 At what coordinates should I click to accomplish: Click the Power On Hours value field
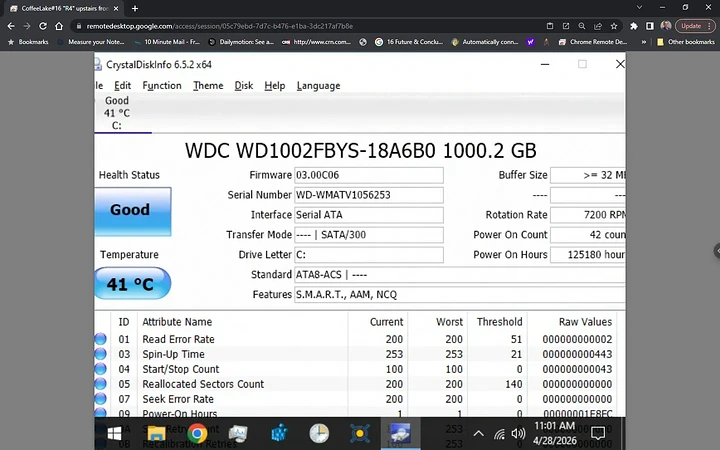coord(588,254)
